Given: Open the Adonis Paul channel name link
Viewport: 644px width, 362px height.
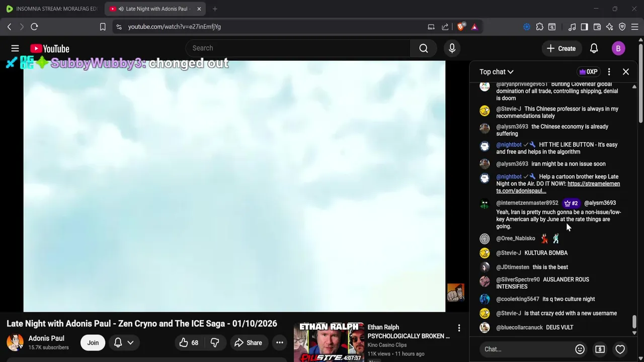Looking at the screenshot, I should 46,338.
